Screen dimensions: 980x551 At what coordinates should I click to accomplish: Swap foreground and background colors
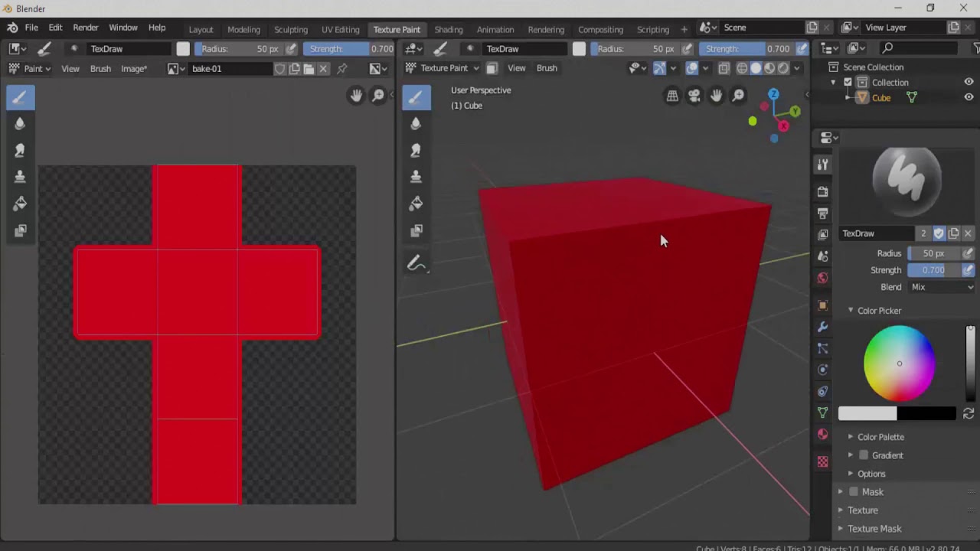968,413
